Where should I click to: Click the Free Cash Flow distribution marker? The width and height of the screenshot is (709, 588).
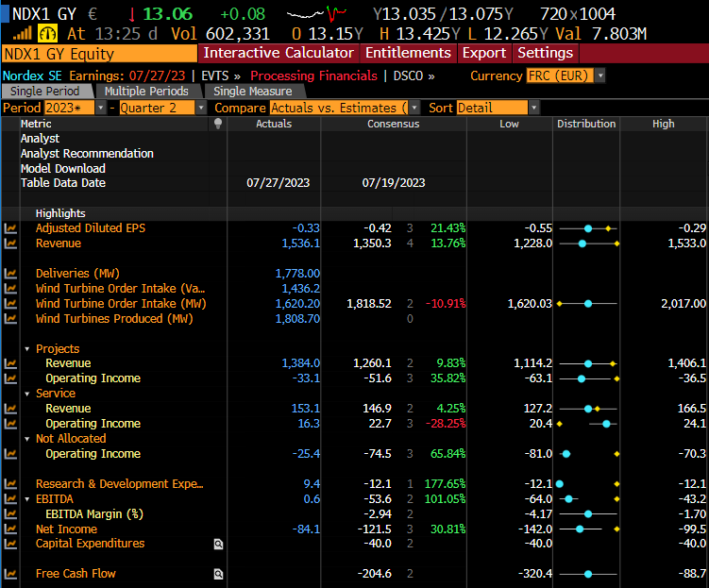click(588, 574)
